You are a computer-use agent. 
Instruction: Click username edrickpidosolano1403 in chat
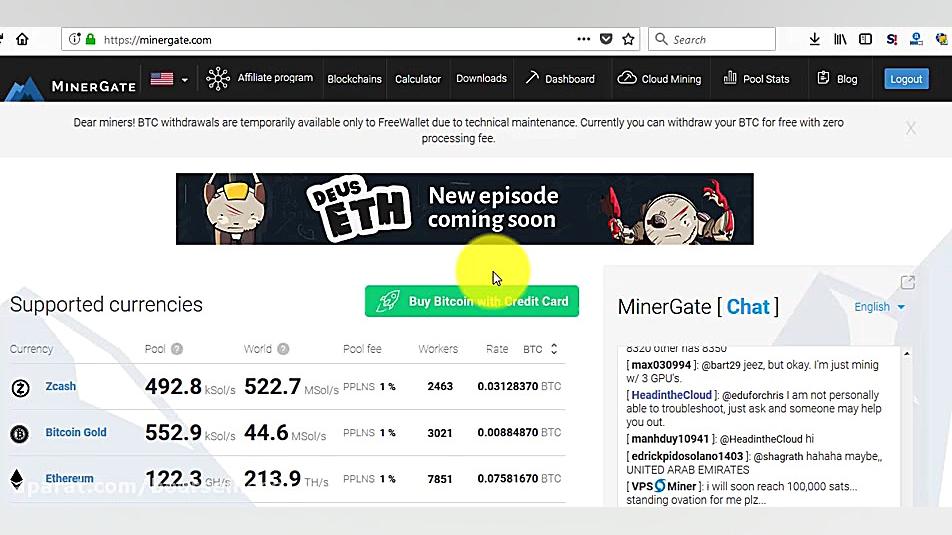click(x=687, y=456)
